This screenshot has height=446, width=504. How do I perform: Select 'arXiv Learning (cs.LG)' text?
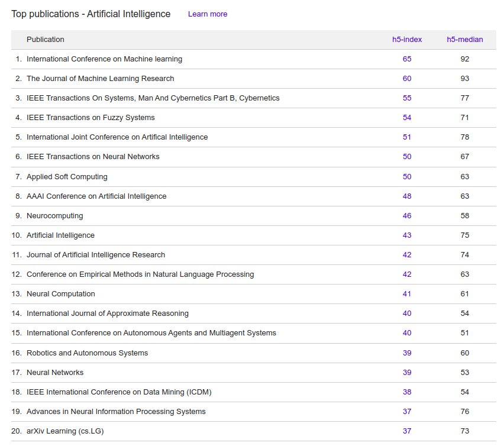coord(65,431)
